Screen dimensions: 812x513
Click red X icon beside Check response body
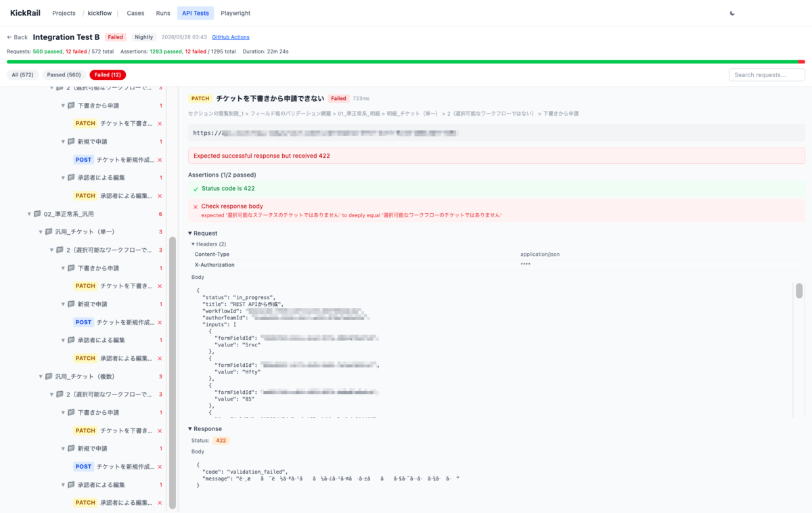pyautogui.click(x=196, y=206)
